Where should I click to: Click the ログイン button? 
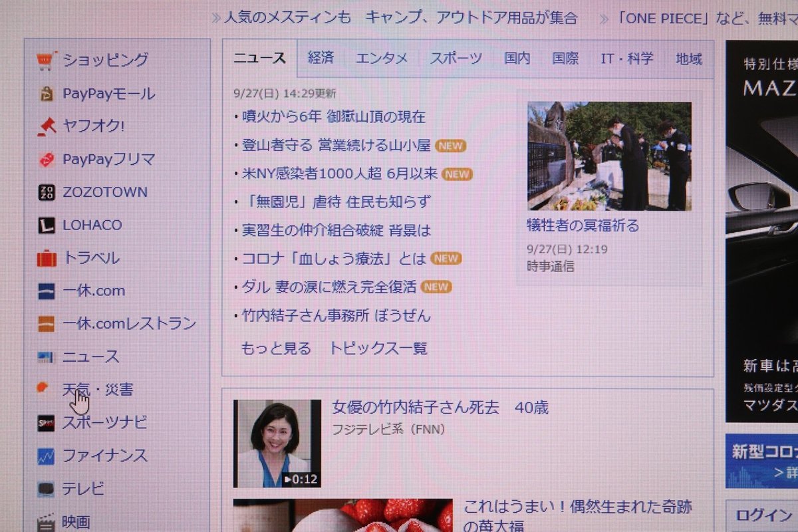click(x=765, y=515)
